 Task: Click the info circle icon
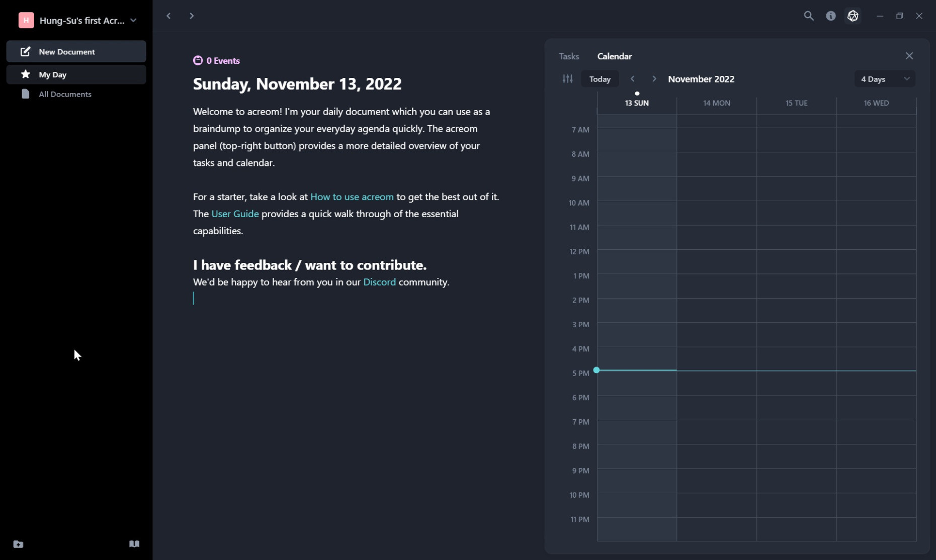[830, 16]
